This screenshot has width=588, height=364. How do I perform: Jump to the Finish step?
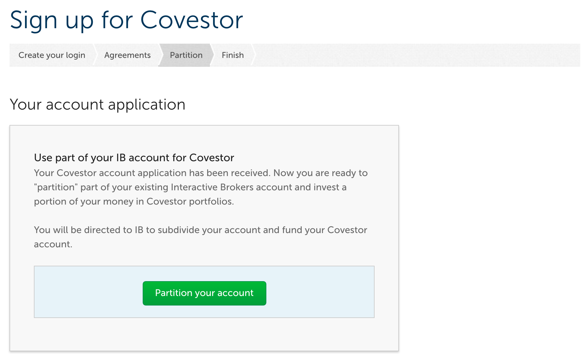tap(232, 55)
